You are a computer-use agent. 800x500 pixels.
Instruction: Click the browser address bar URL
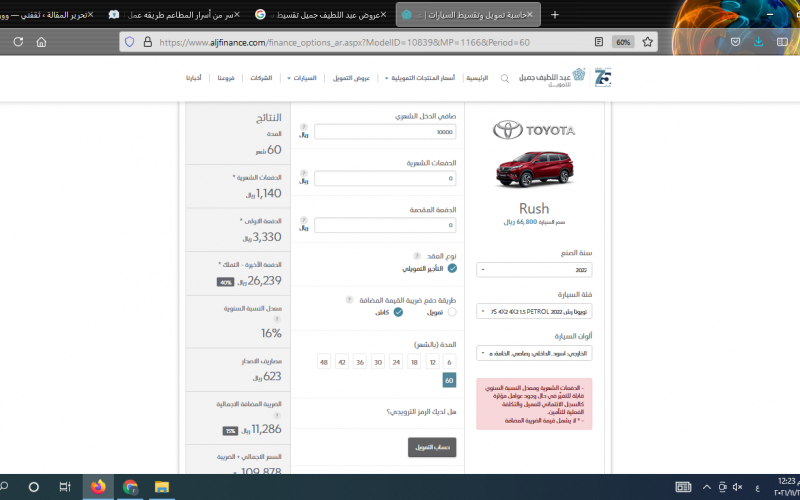(x=344, y=42)
